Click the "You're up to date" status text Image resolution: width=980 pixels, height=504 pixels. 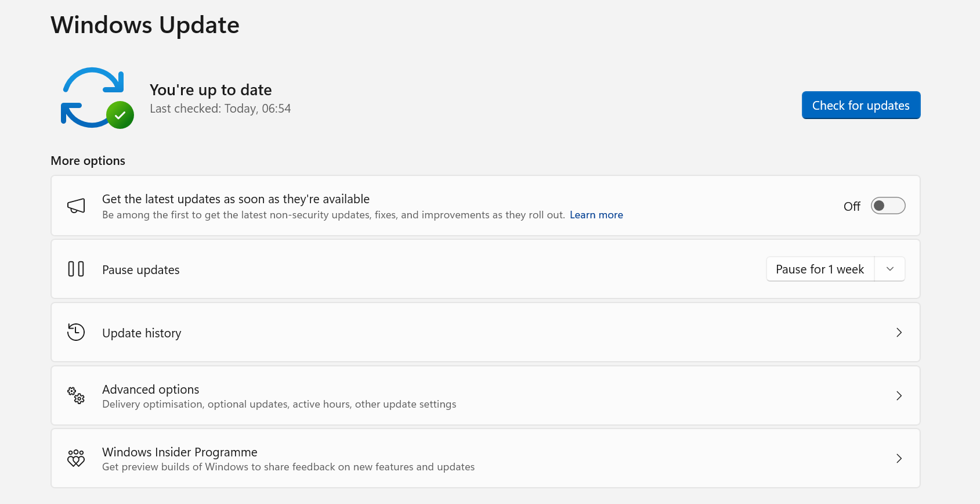pos(211,90)
